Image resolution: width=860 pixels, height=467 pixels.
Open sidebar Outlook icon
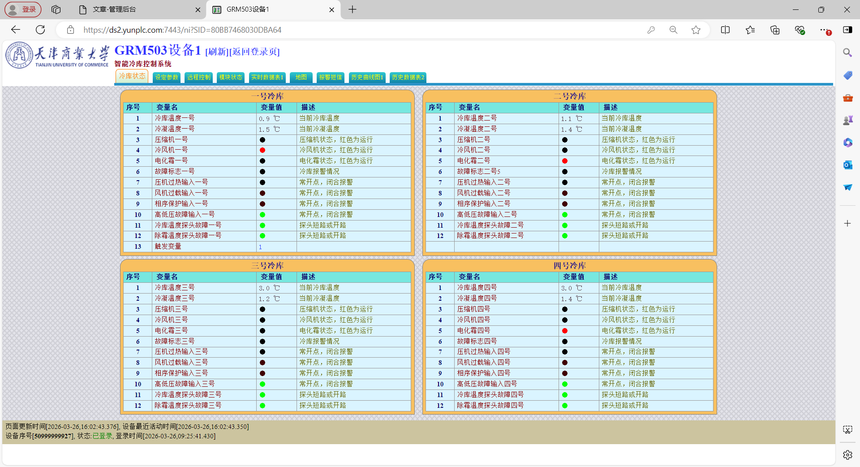(847, 165)
